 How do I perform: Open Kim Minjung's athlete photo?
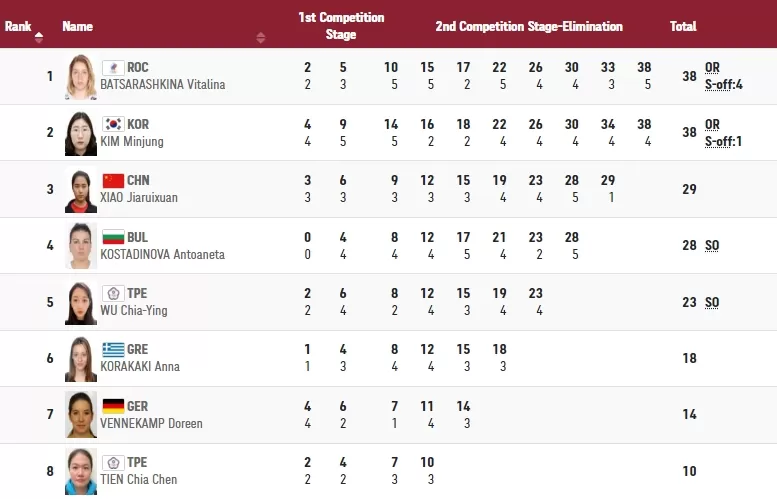[80, 133]
